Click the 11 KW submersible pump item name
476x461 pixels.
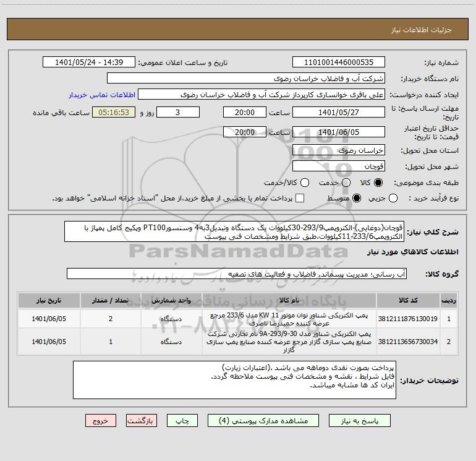pyautogui.click(x=289, y=319)
